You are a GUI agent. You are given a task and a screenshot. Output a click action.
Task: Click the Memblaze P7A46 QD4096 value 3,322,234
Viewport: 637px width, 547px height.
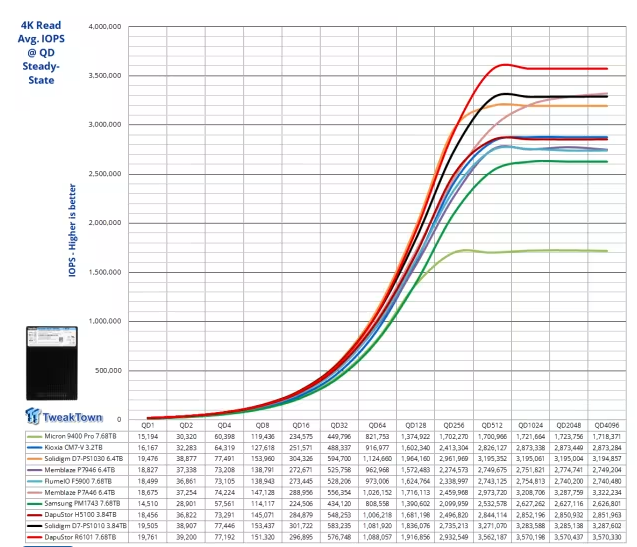607,492
